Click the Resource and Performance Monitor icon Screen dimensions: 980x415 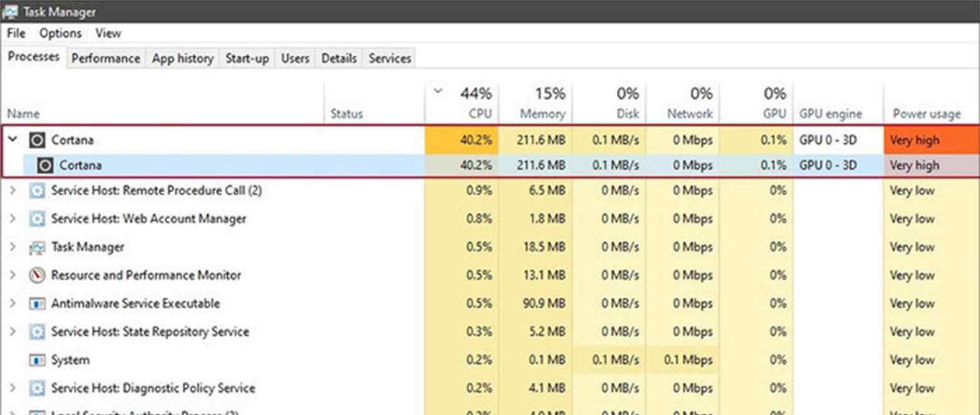click(37, 275)
